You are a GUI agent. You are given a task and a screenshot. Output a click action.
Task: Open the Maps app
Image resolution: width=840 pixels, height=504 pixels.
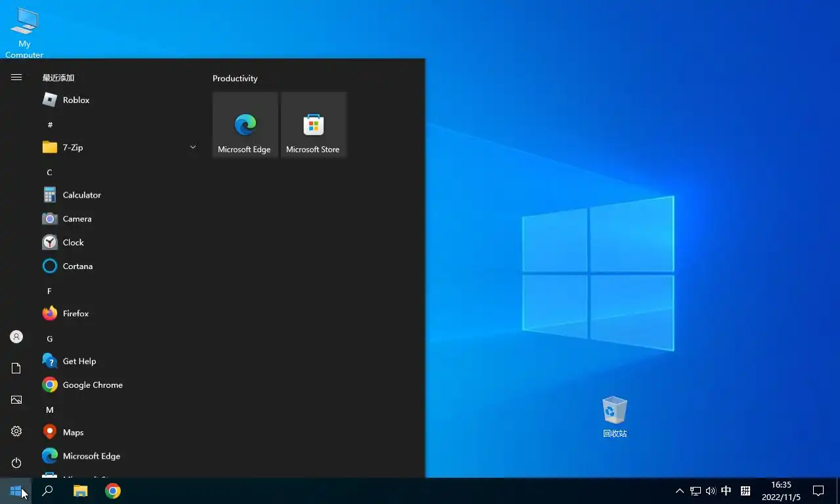[120, 432]
